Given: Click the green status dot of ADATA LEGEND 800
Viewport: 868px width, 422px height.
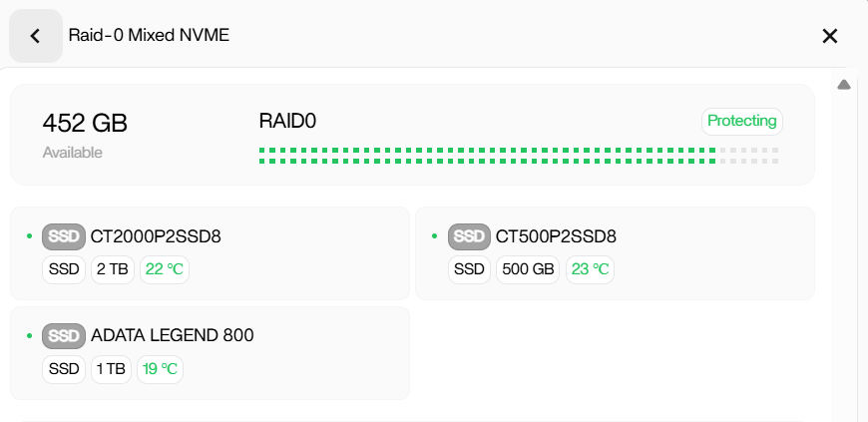Looking at the screenshot, I should [29, 335].
